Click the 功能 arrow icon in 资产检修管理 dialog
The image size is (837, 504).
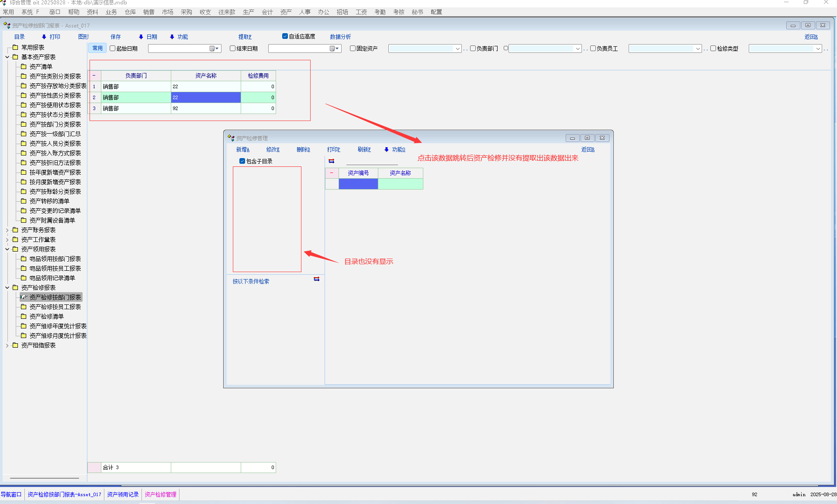click(387, 150)
